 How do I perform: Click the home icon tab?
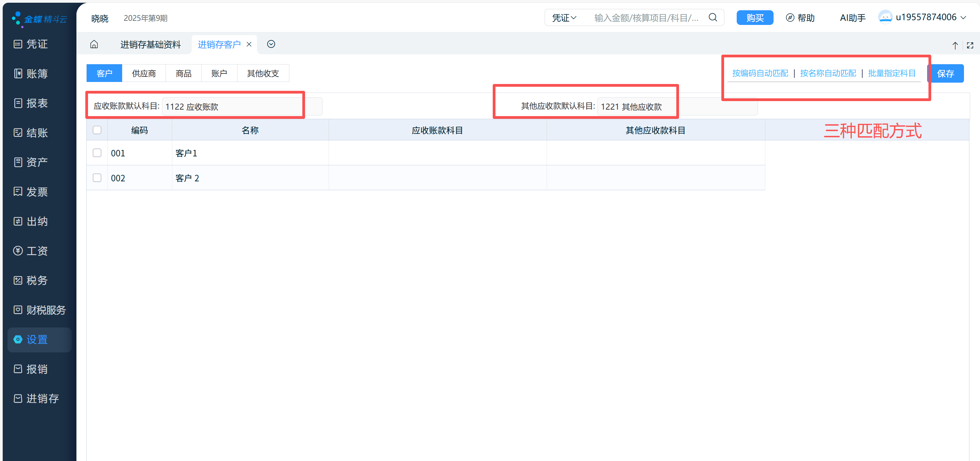(x=94, y=44)
